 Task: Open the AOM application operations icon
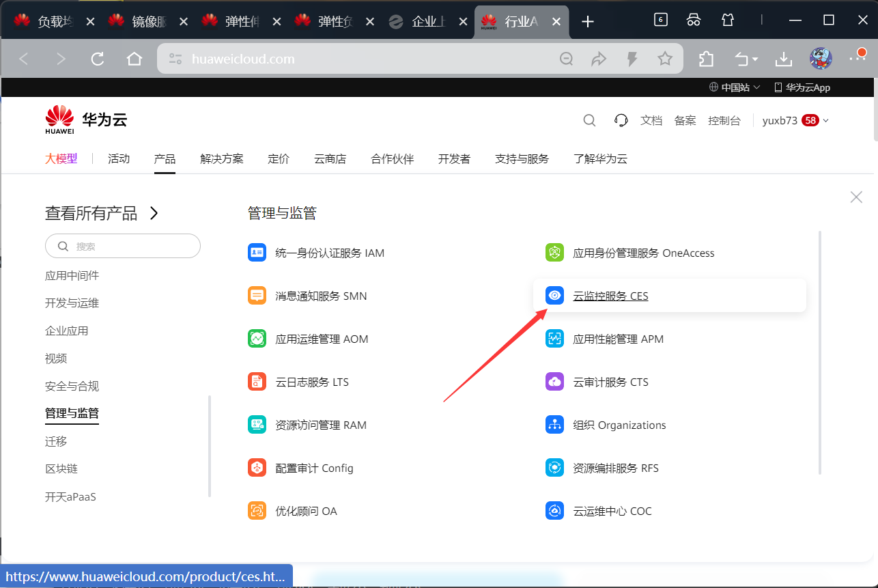[x=257, y=339]
